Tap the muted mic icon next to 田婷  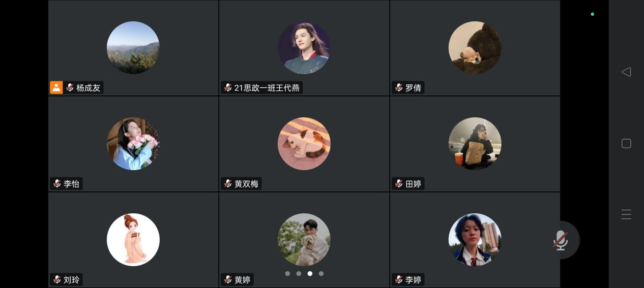tap(399, 183)
